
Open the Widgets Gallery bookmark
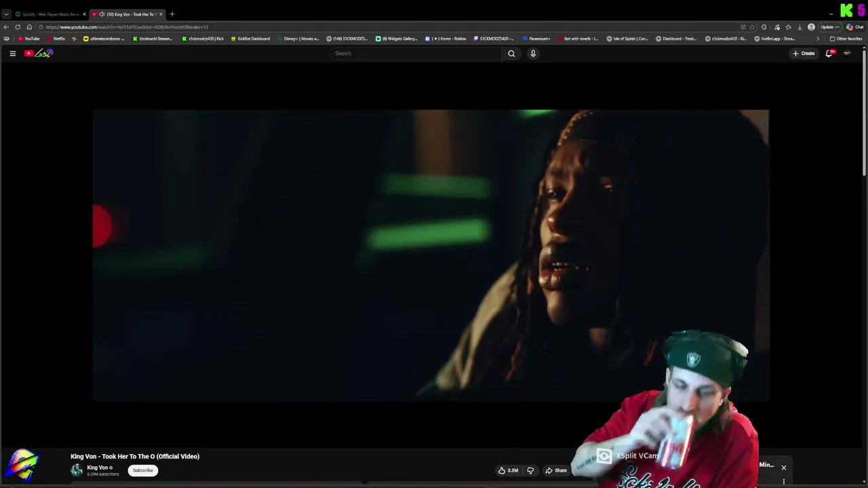pyautogui.click(x=397, y=39)
